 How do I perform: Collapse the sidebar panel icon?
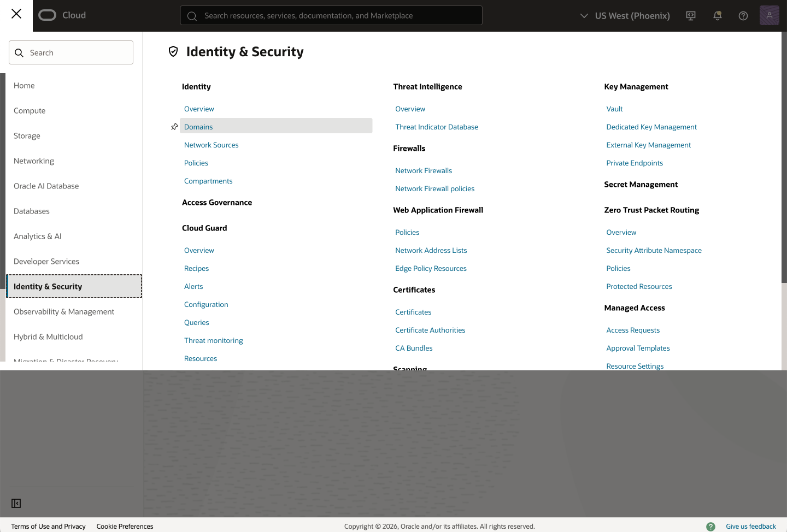pos(16,504)
